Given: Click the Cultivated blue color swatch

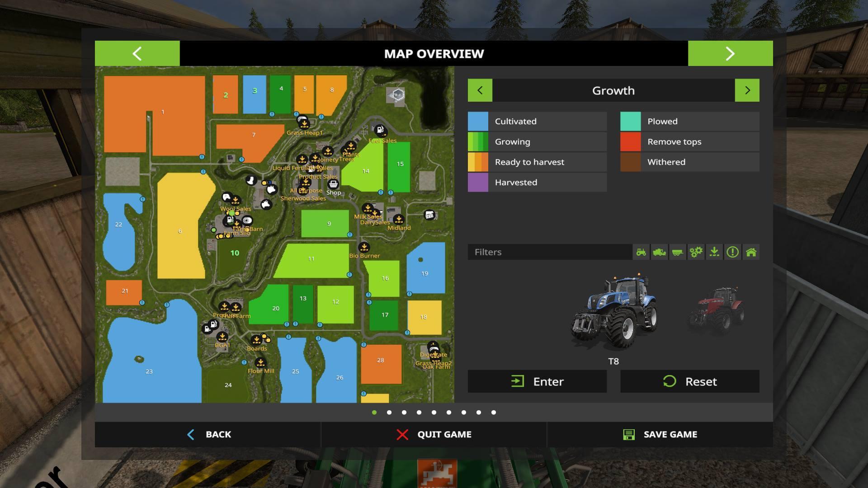Looking at the screenshot, I should (x=478, y=121).
